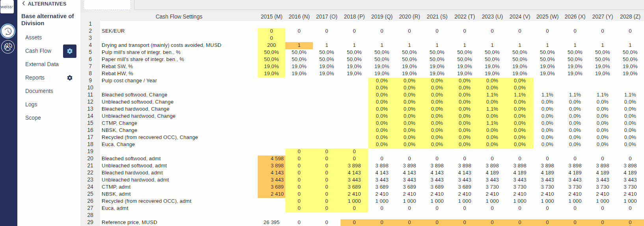This screenshot has width=644, height=226.
Task: Select the 2015 (M) column header
Action: [x=271, y=17]
